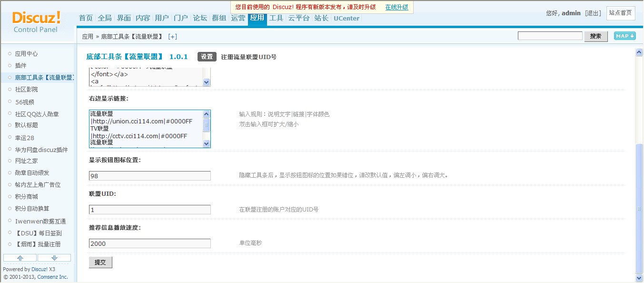Viewport: 644px width, 283px height.
Task: Click the 搜索 search button
Action: pyautogui.click(x=595, y=36)
